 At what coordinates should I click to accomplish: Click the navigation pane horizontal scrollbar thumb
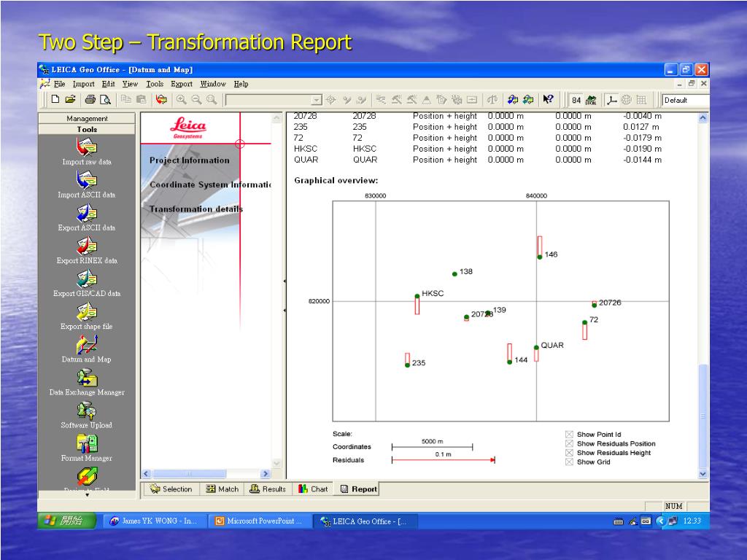coord(189,474)
